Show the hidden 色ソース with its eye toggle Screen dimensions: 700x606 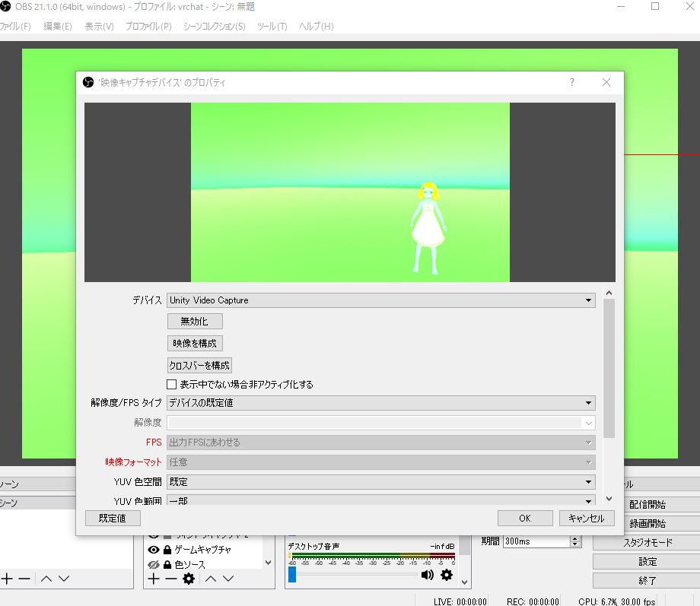pyautogui.click(x=154, y=563)
